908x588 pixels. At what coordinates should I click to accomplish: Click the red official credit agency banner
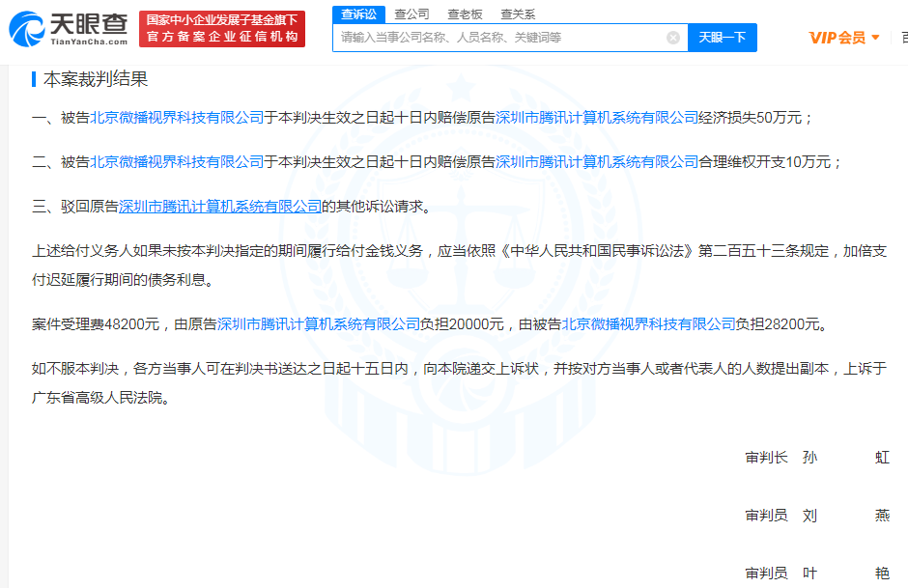tap(222, 28)
